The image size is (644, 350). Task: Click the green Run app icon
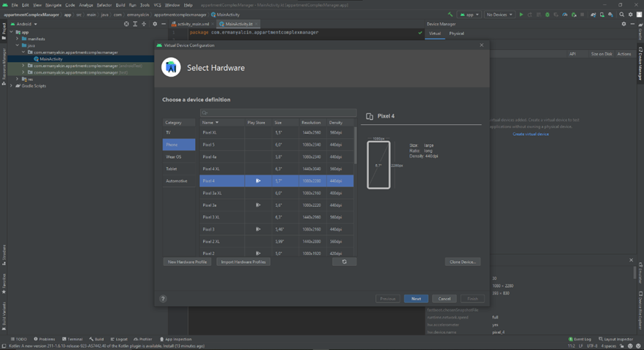521,15
